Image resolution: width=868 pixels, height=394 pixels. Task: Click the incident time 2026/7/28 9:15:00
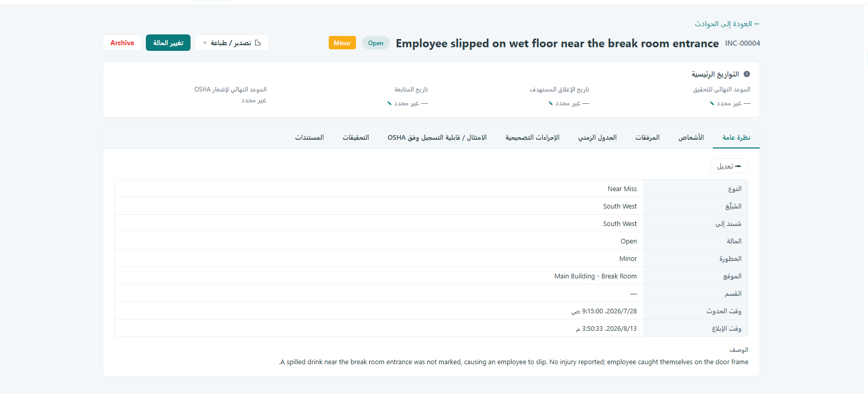pyautogui.click(x=604, y=311)
